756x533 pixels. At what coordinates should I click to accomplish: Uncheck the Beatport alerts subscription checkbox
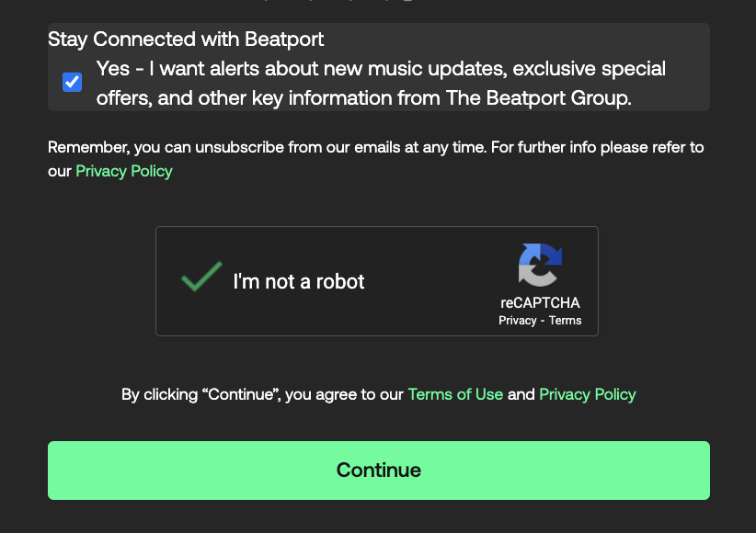(73, 82)
